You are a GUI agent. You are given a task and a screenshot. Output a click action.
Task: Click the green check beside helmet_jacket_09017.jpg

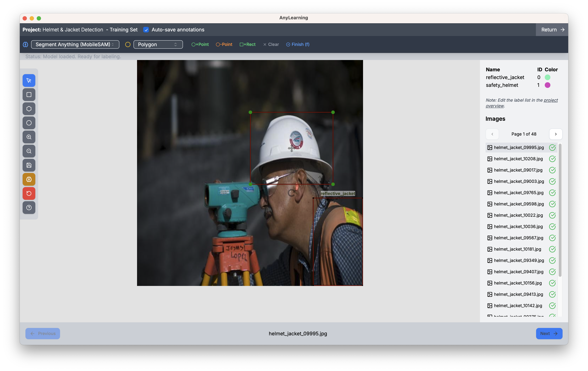(x=552, y=170)
